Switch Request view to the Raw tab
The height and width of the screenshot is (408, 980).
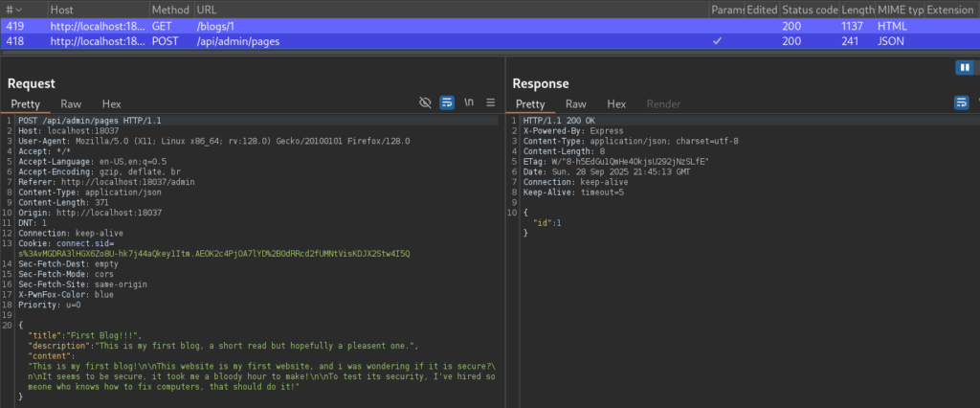(71, 103)
